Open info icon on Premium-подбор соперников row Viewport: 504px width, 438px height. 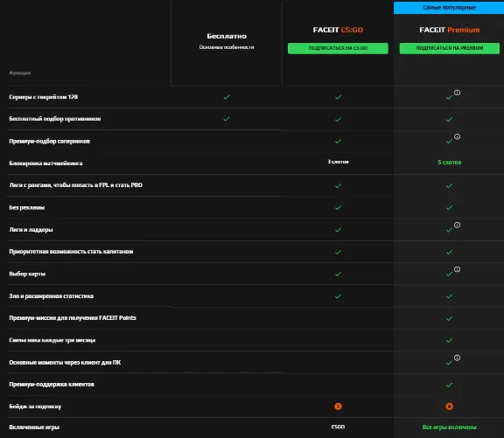[457, 136]
